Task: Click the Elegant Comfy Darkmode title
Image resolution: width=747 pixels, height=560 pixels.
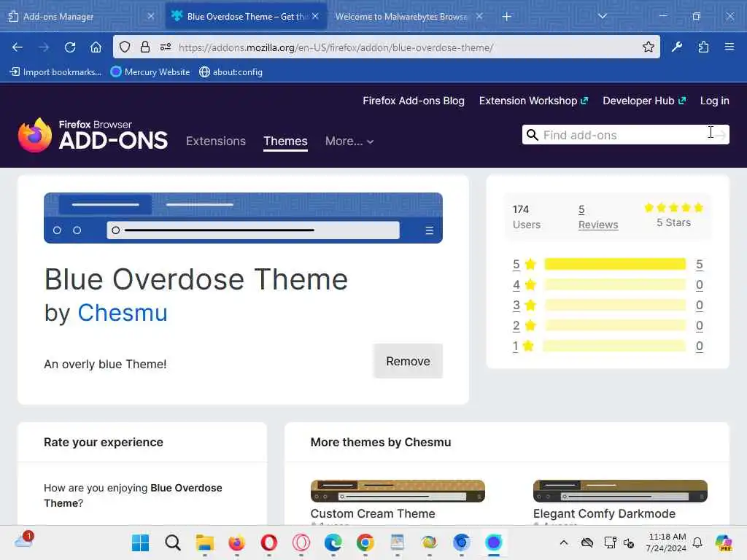Action: pos(604,514)
